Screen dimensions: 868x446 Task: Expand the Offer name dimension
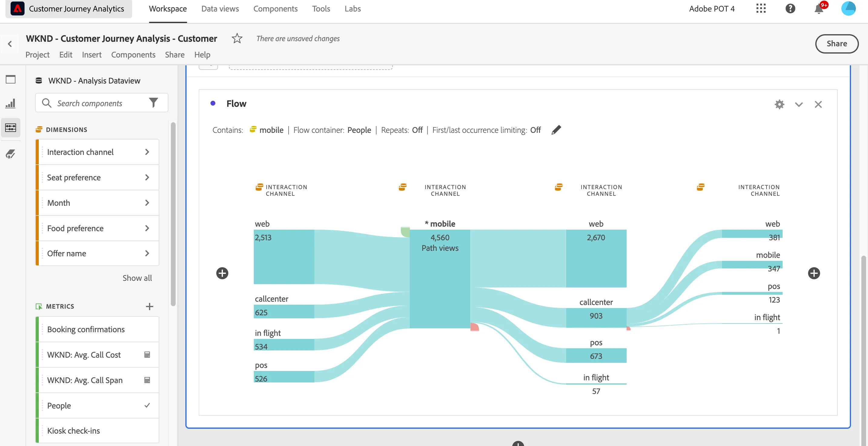click(x=147, y=254)
